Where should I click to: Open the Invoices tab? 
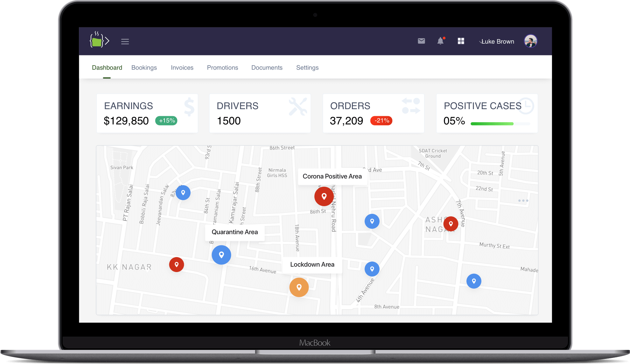[182, 67]
